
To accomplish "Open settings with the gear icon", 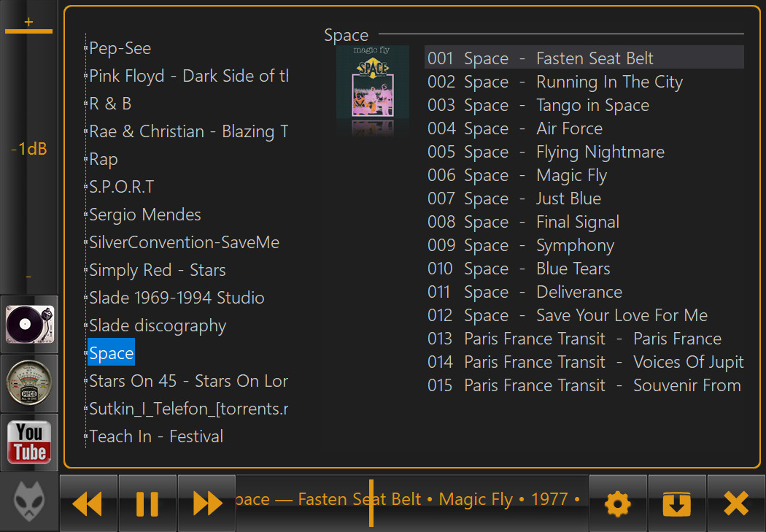I will (x=618, y=504).
